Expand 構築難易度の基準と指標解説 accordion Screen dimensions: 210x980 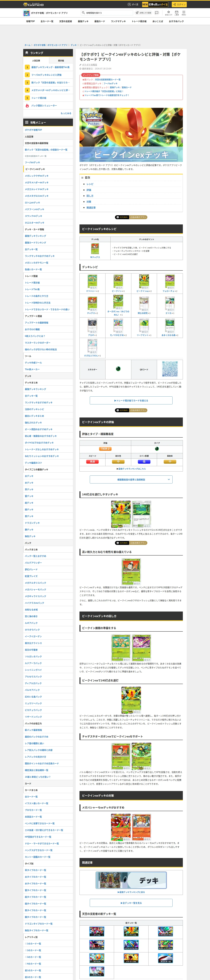(x=131, y=480)
